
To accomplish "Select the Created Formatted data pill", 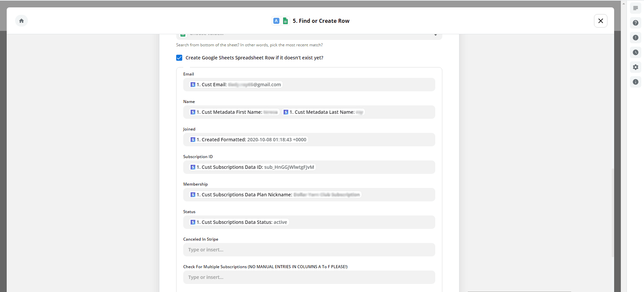I will coord(248,140).
